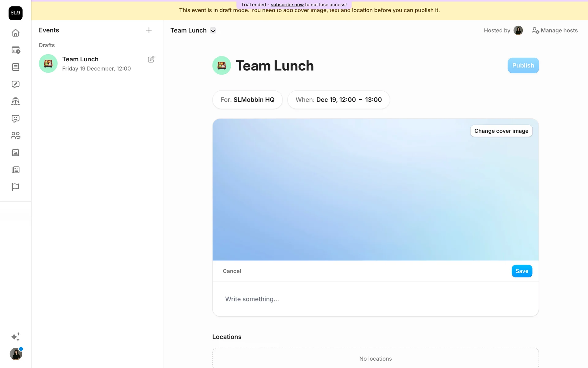Click the Publish button
The width and height of the screenshot is (588, 368).
(523, 65)
